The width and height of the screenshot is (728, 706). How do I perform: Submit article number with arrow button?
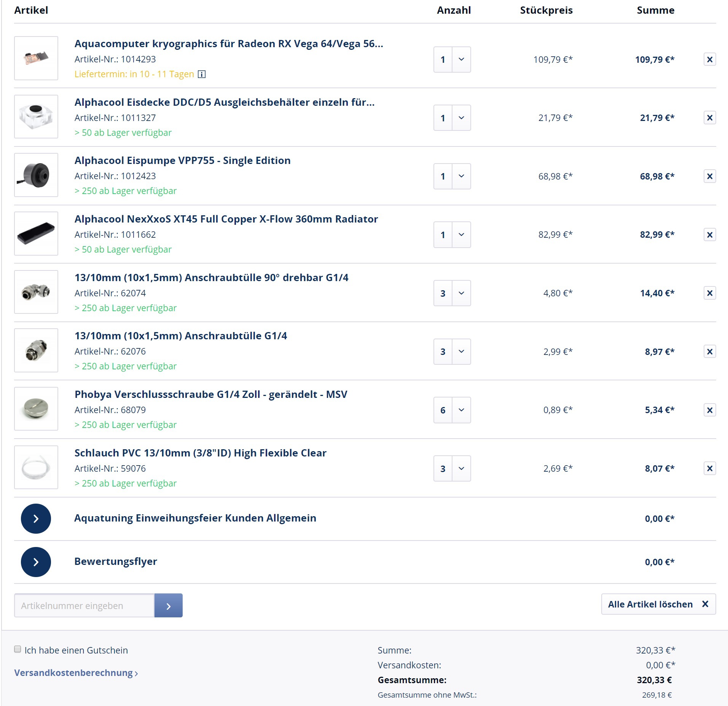coord(168,605)
